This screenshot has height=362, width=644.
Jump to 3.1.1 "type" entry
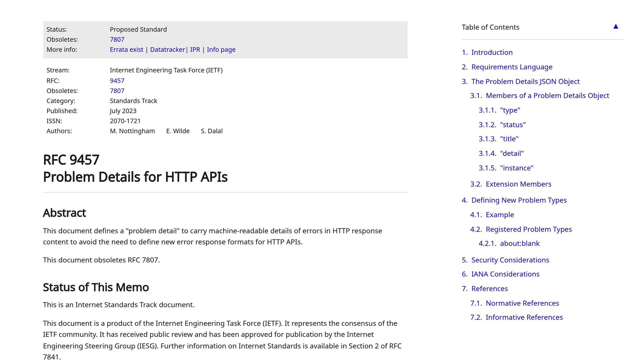[x=510, y=110]
